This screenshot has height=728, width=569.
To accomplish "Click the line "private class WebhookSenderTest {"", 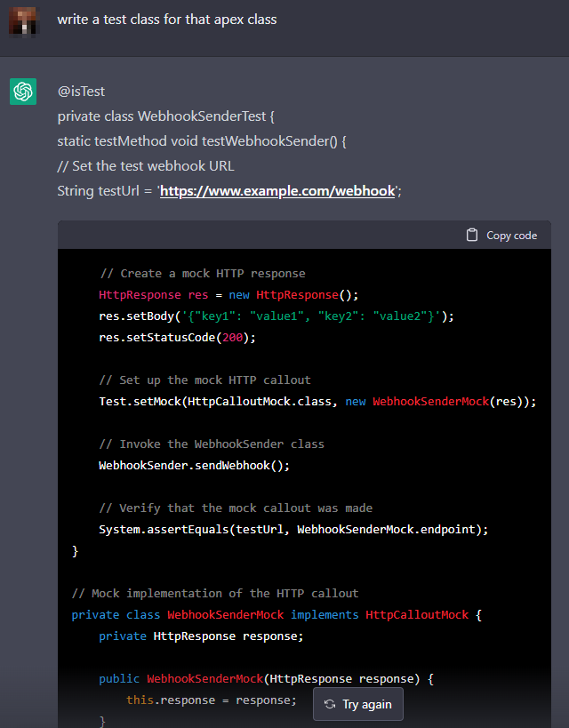I will click(x=166, y=116).
